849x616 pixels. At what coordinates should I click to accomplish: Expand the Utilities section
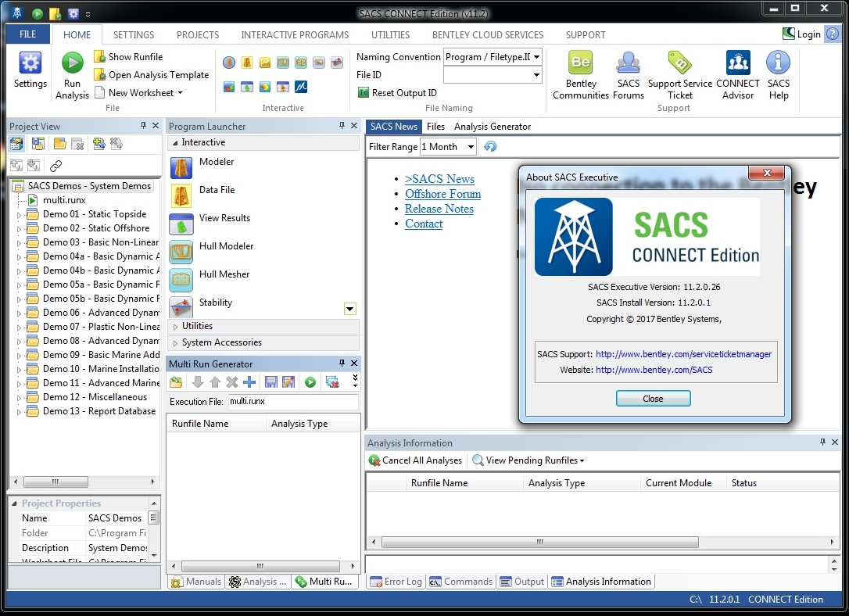(x=175, y=327)
